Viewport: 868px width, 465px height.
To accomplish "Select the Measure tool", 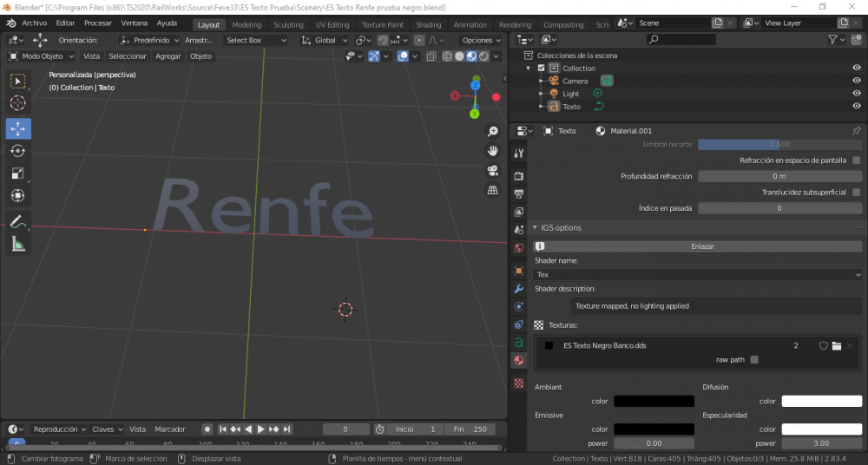I will coord(18,244).
